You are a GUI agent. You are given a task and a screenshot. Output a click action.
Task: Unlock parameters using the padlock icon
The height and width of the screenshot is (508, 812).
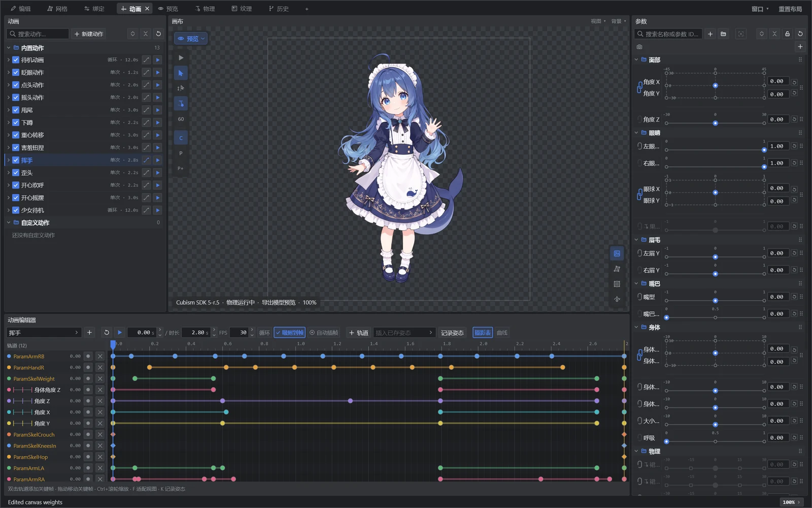pyautogui.click(x=787, y=34)
